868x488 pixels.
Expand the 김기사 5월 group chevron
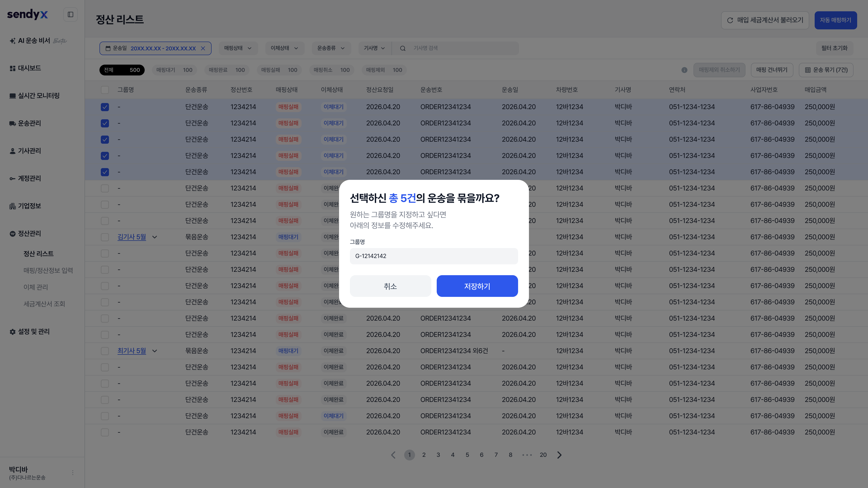[155, 237]
